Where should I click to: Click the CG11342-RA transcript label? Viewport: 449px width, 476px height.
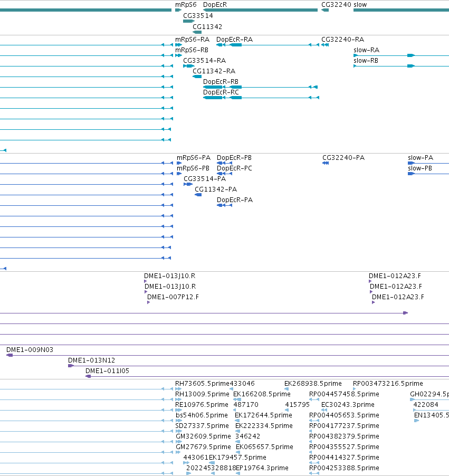tap(214, 71)
